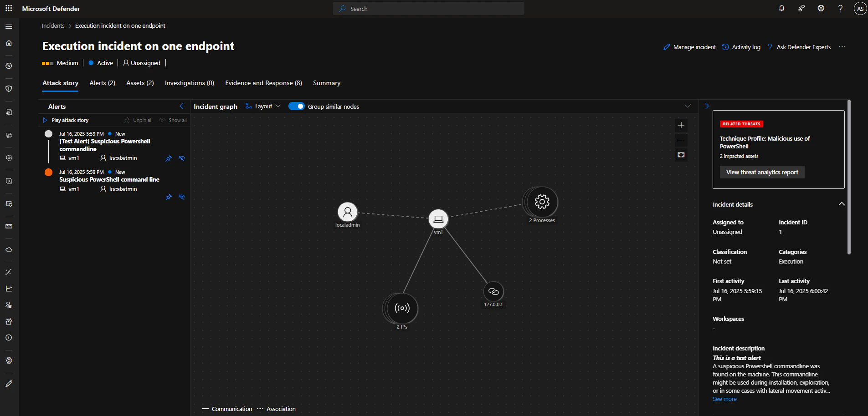This screenshot has width=868, height=416.
Task: Open the community icon in top bar
Action: point(801,8)
